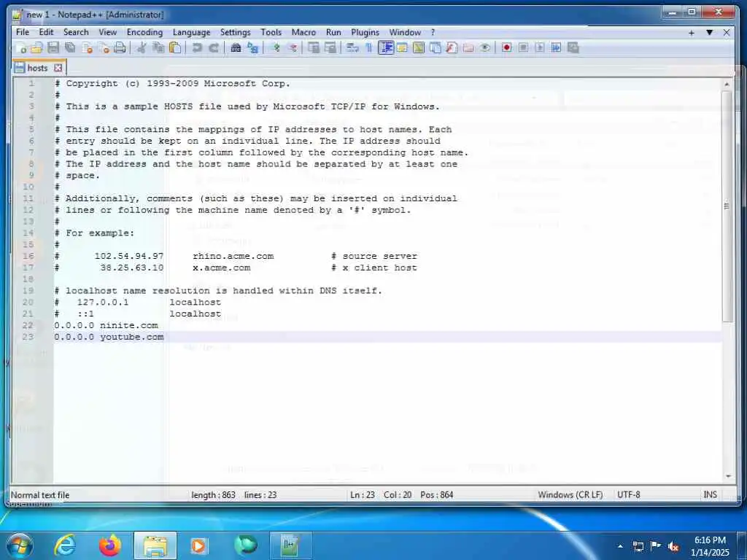Create a new document via toolbar icon

(x=21, y=47)
